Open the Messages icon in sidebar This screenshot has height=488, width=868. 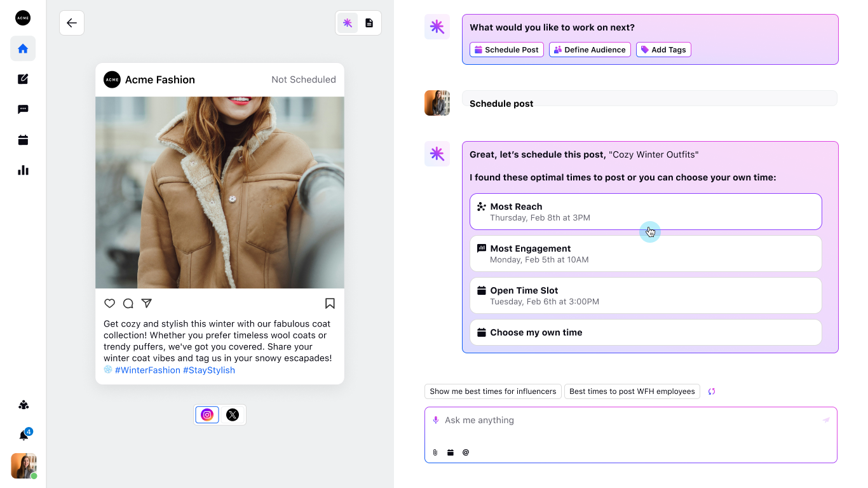click(x=23, y=109)
